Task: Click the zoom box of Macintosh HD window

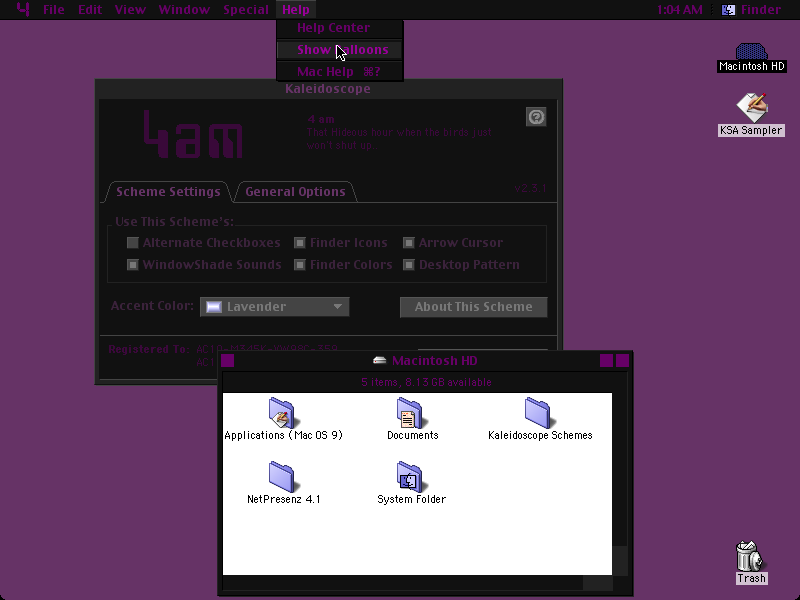Action: point(607,361)
